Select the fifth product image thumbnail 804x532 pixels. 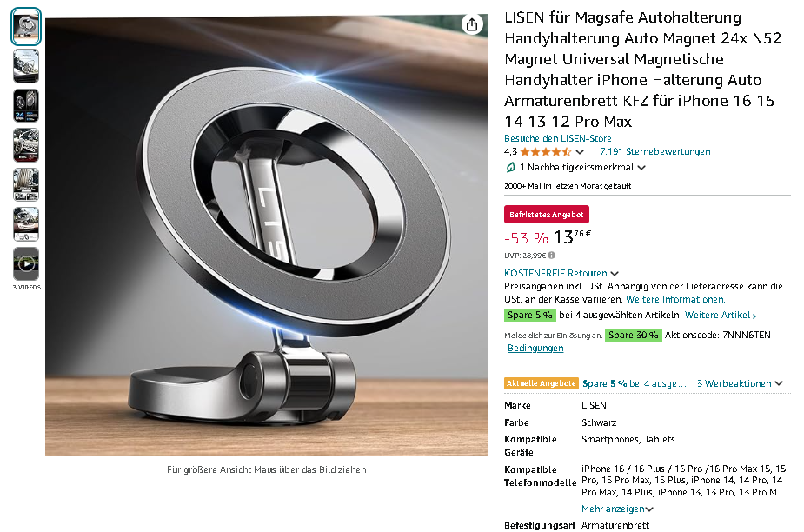[x=26, y=184]
